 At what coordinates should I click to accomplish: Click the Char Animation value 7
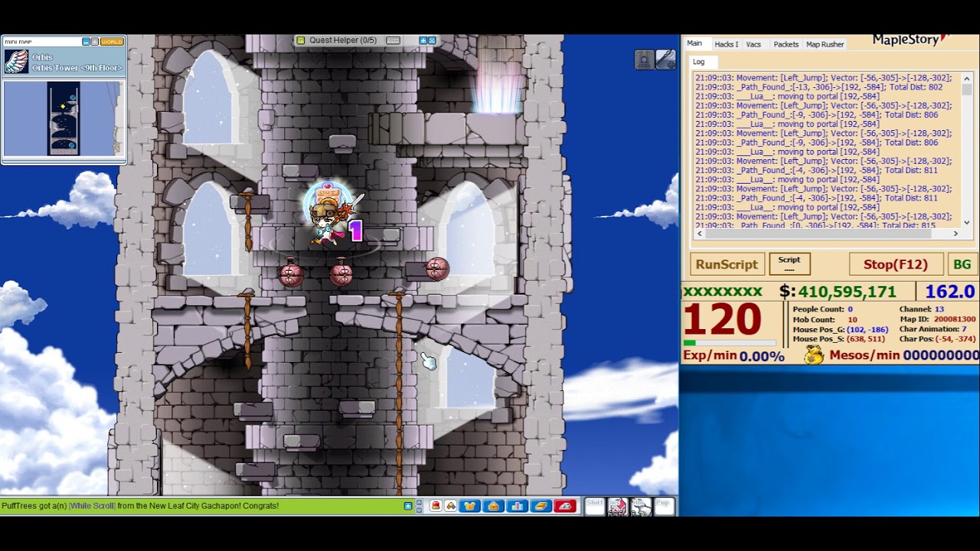[x=964, y=329]
